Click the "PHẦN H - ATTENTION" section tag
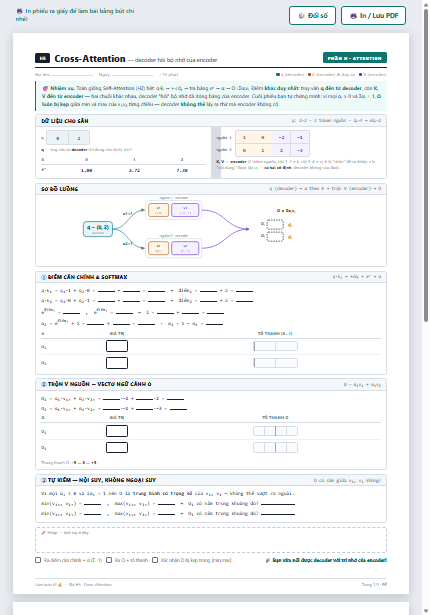The height and width of the screenshot is (615, 430). [x=355, y=58]
